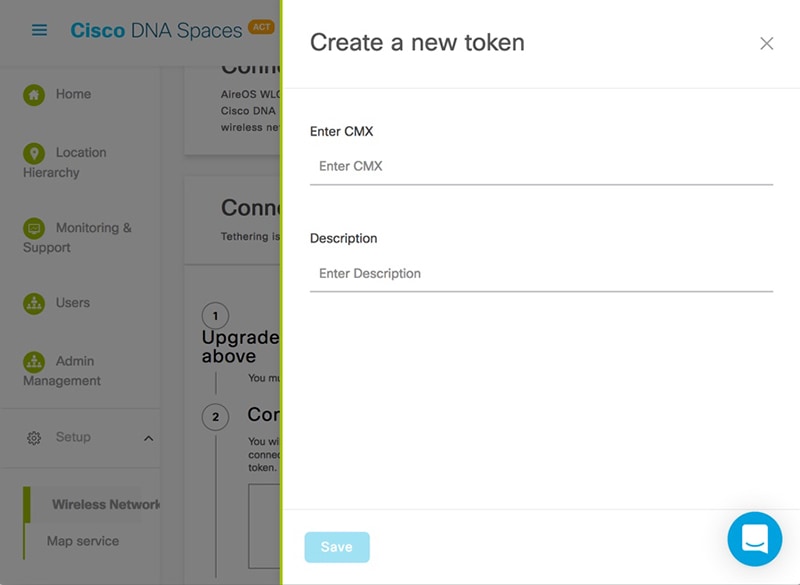Click step 2 circle marker

coord(215,417)
